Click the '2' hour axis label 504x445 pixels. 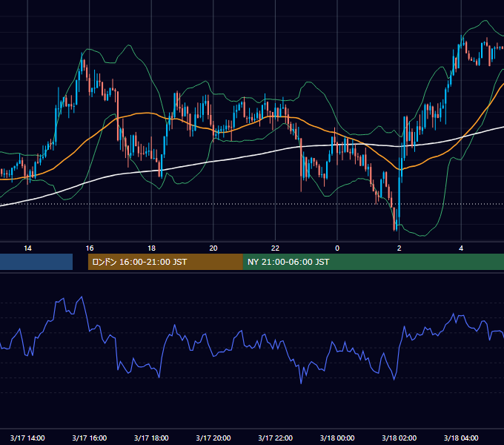[399, 248]
